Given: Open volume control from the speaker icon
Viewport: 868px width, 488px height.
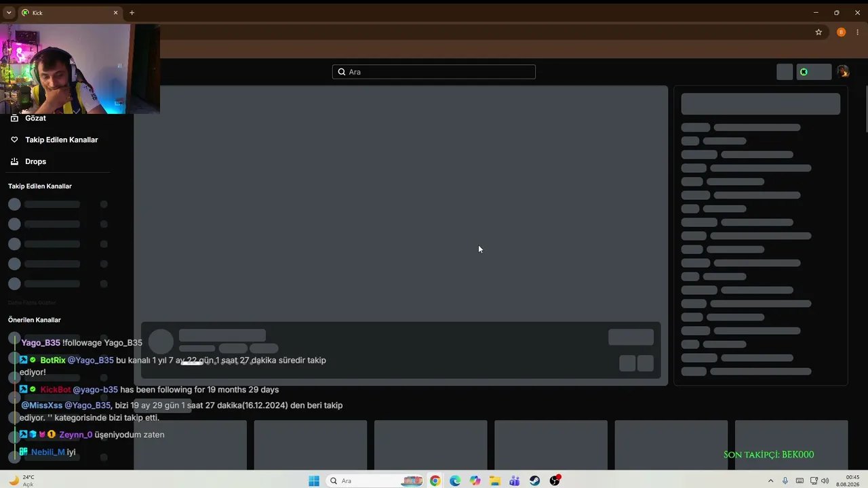Looking at the screenshot, I should coord(825,481).
